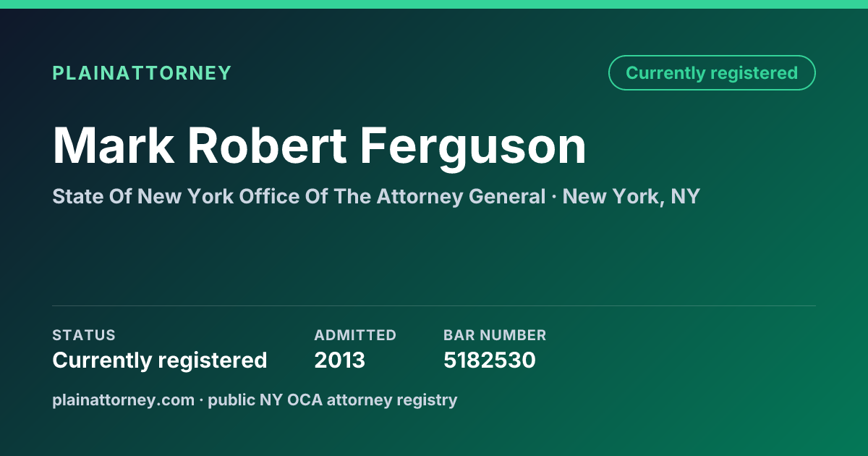Click the word Mark in the heading
868x456 pixels.
click(x=114, y=147)
